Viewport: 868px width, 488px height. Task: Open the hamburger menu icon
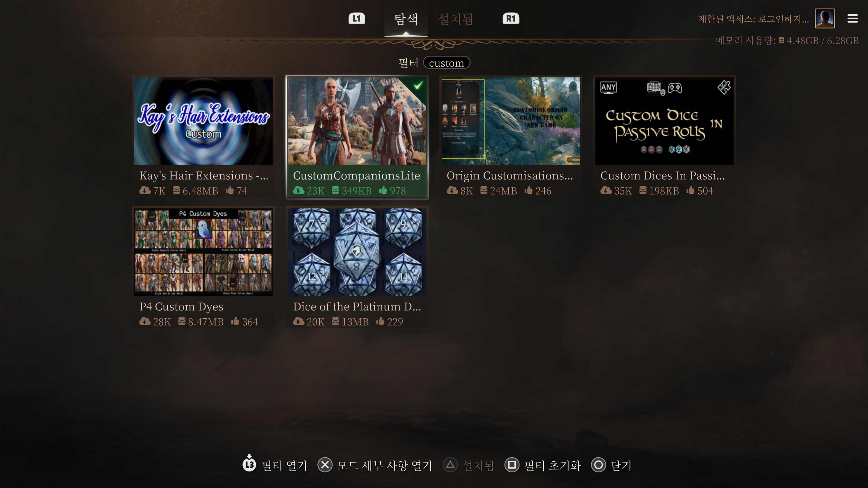(852, 19)
